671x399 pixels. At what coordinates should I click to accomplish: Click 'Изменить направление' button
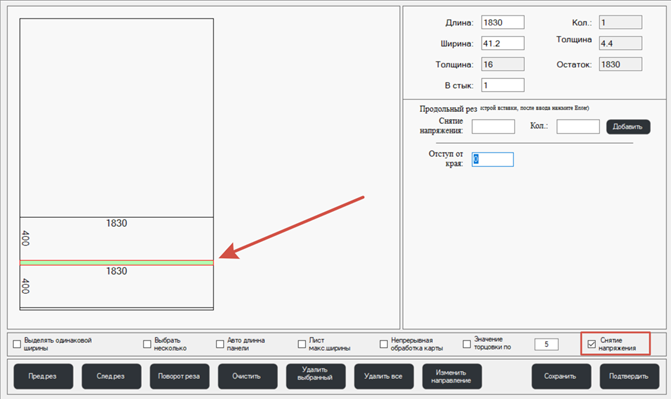click(452, 376)
